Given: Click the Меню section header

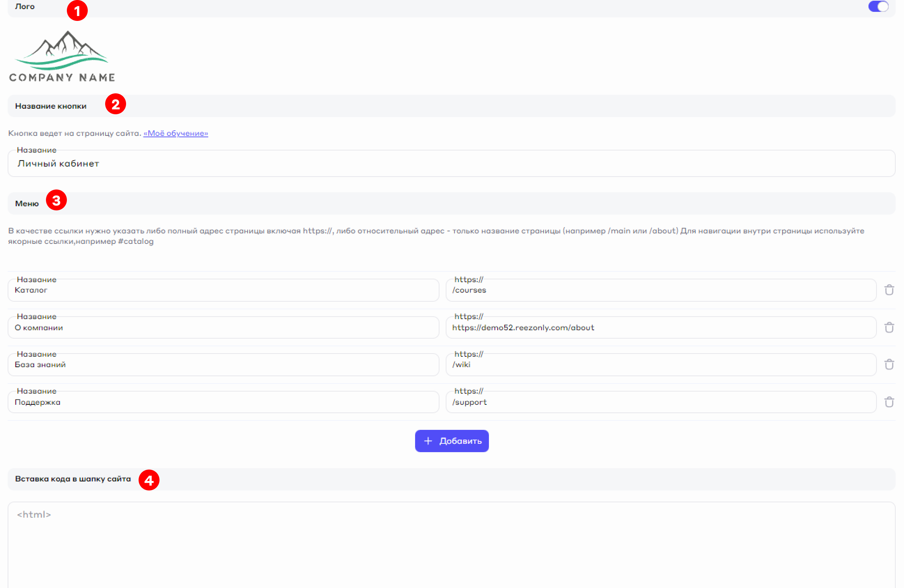Looking at the screenshot, I should (x=27, y=203).
